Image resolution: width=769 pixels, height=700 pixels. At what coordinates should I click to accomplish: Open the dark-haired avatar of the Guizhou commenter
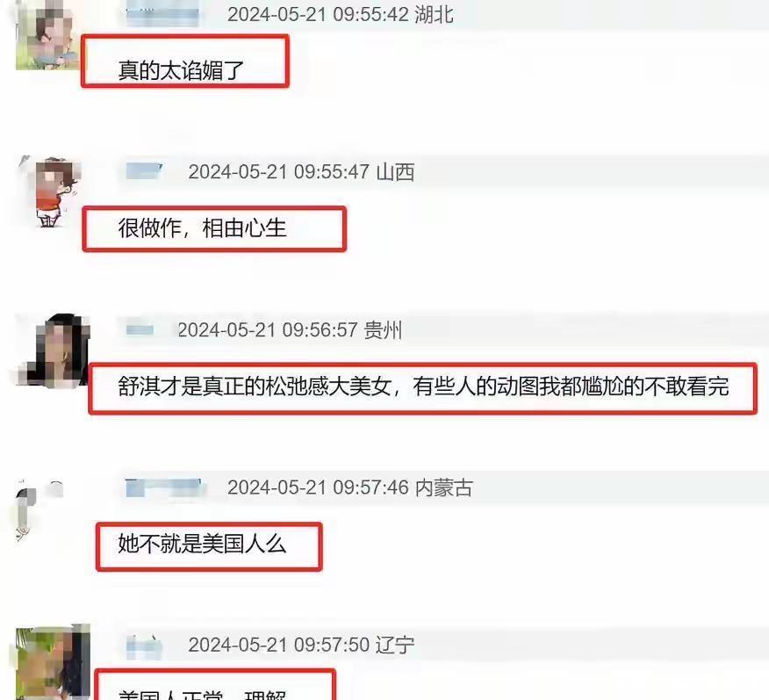pos(53,350)
